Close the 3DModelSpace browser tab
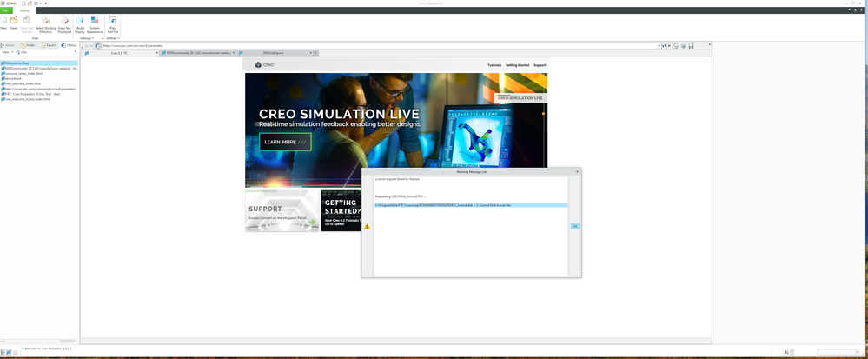 [315, 53]
